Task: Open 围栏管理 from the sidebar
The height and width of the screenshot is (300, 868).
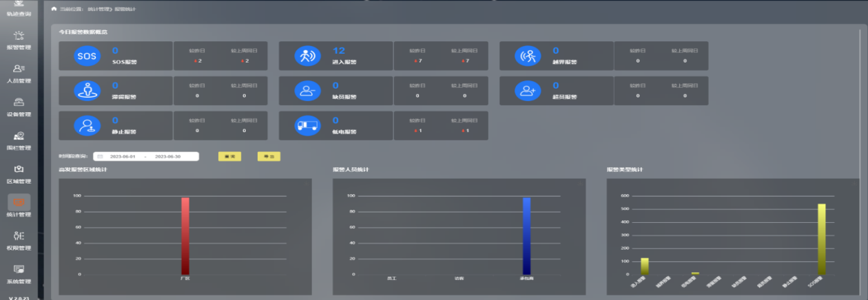Action: 19,140
